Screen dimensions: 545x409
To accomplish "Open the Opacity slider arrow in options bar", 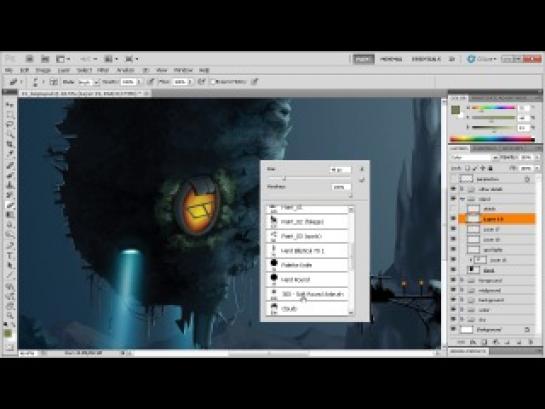I will pos(139,82).
